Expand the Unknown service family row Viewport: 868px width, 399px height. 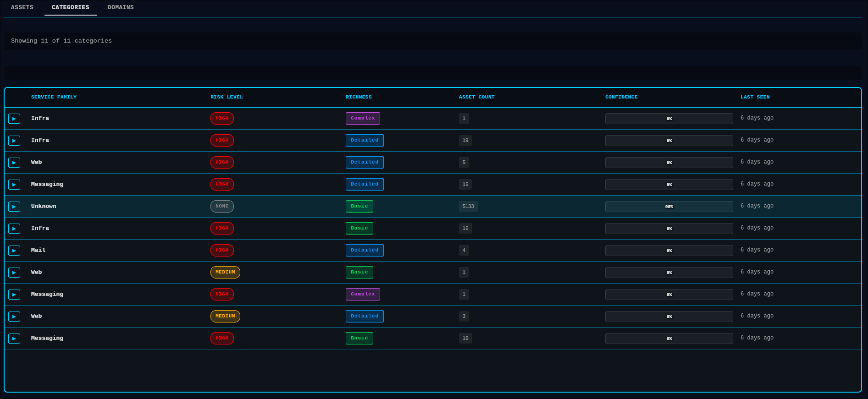pyautogui.click(x=14, y=207)
